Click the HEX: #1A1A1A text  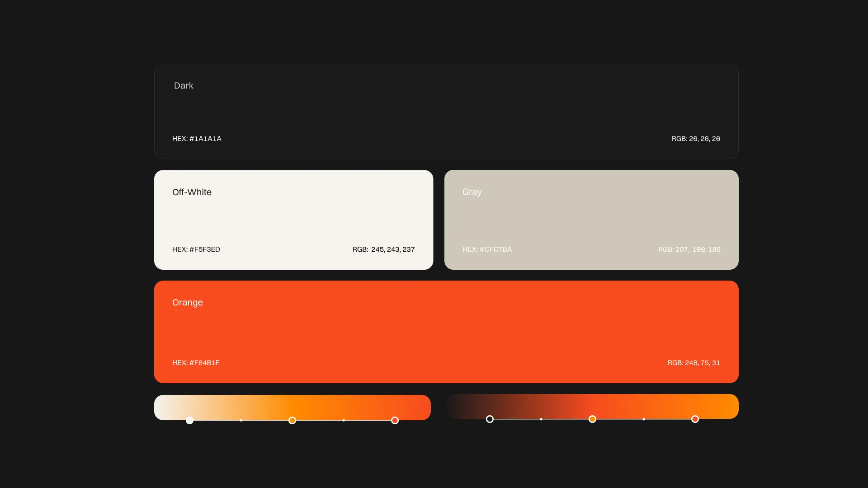pyautogui.click(x=197, y=139)
